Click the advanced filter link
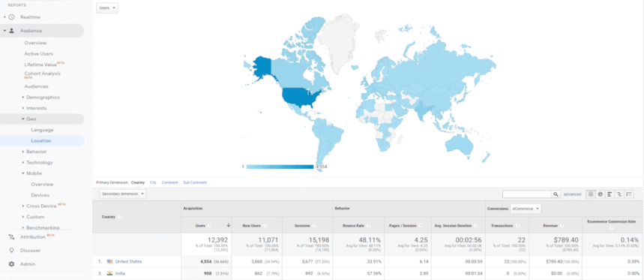Screen dimensions: 644x280 click(x=572, y=194)
